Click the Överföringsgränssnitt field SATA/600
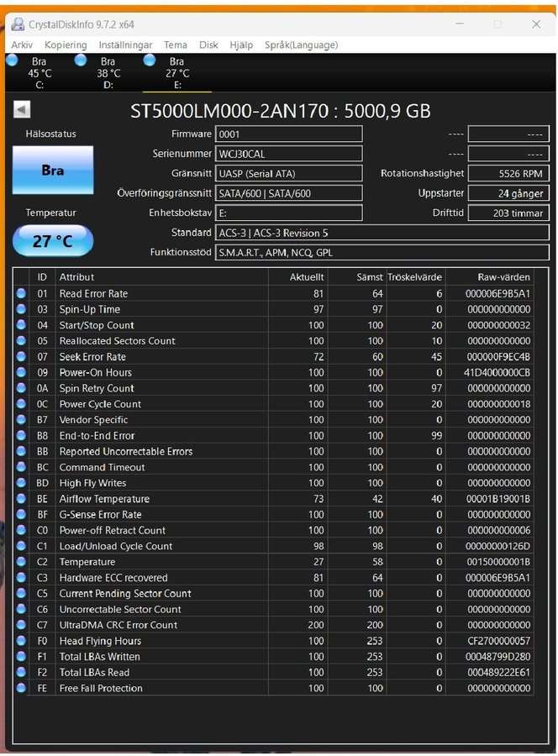558x756 pixels. pos(288,193)
